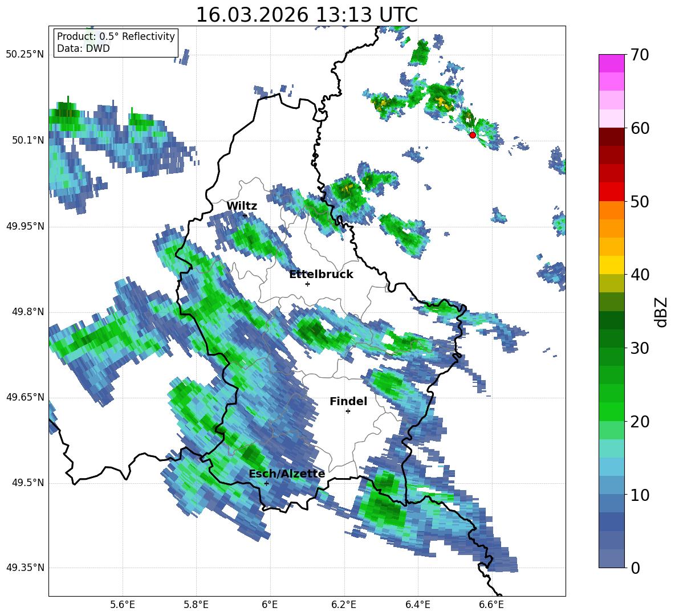The image size is (675, 616).
Task: Click the dBZ colorbar axis label
Action: (x=661, y=312)
